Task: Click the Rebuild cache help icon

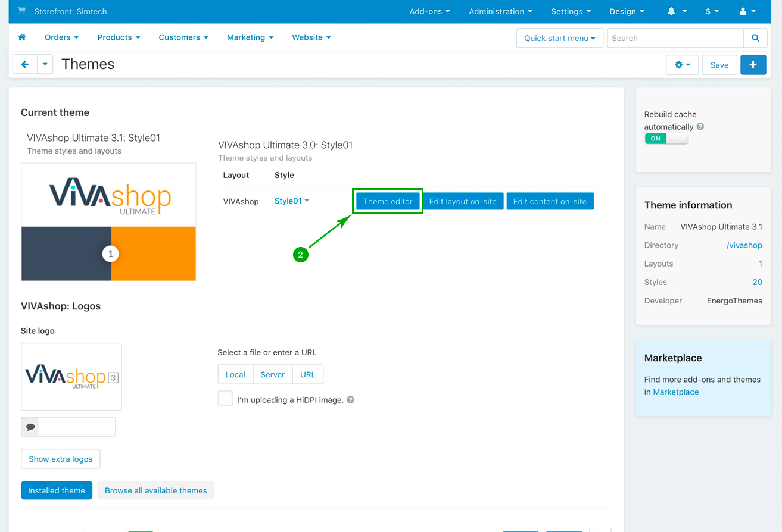Action: [700, 127]
